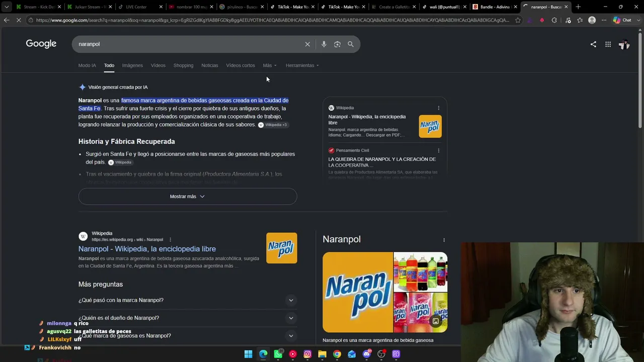Click the Wikipedia citation chip under Historia
The width and height of the screenshot is (644, 362).
[120, 162]
